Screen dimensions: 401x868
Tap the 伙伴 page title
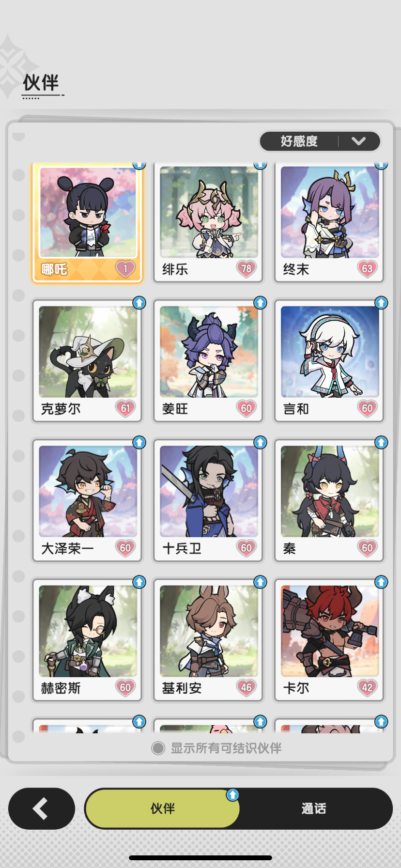pyautogui.click(x=41, y=83)
